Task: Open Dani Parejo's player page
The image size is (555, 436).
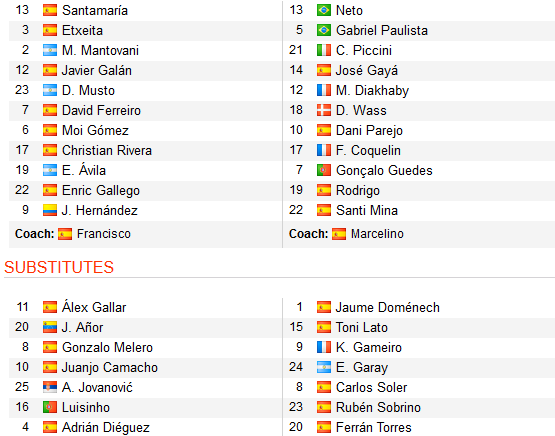Action: click(369, 131)
